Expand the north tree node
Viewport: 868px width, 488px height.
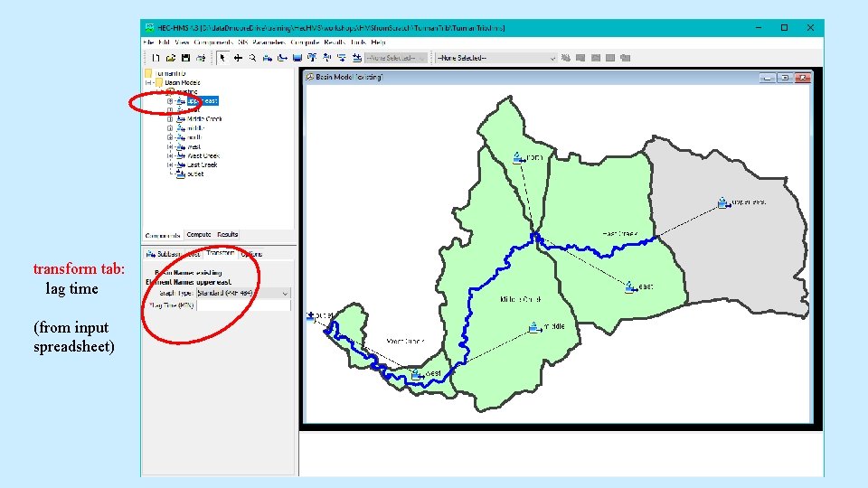pos(170,137)
